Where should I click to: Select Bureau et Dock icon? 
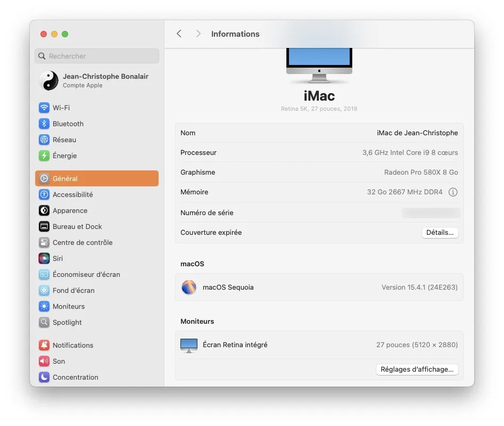coord(44,227)
